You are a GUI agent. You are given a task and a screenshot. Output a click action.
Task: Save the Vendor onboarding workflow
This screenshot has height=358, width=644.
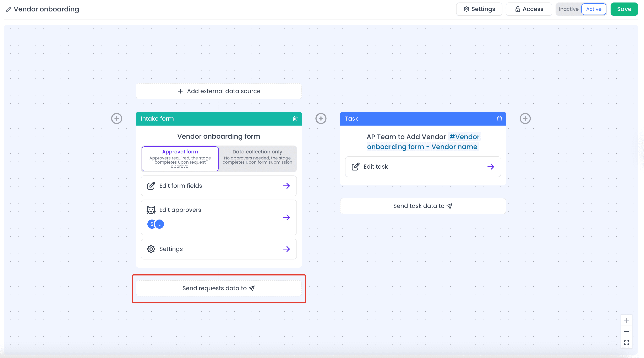[x=624, y=9]
